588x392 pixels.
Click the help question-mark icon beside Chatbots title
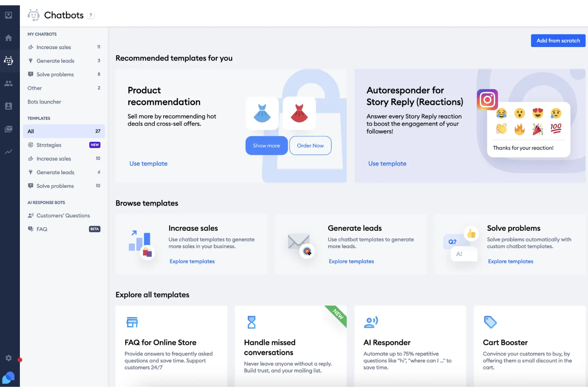(91, 15)
